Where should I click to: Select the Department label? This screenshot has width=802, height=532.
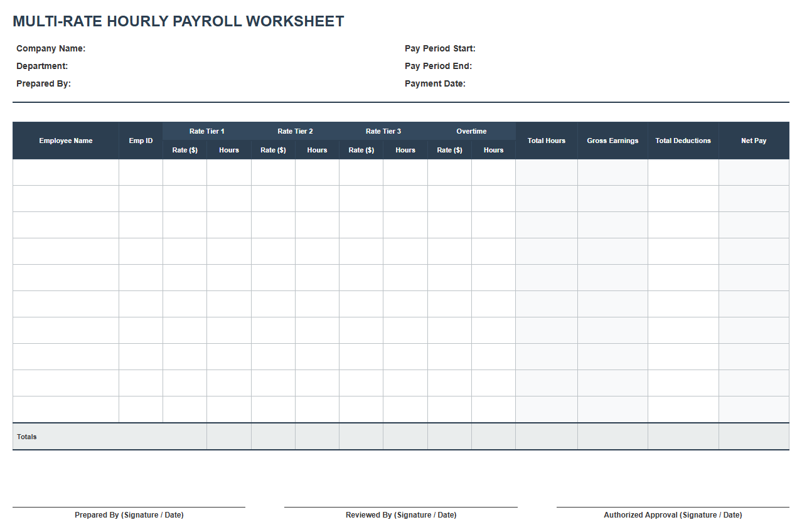pos(42,66)
